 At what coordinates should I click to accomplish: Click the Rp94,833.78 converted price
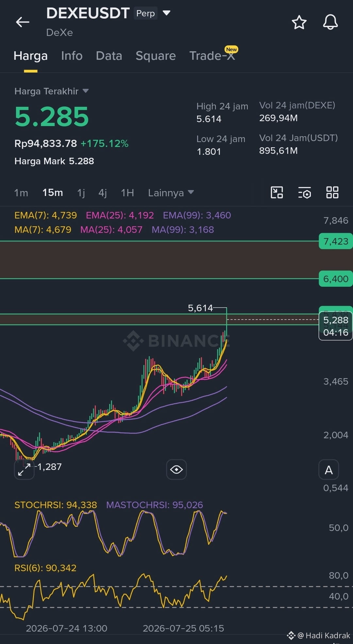(46, 143)
